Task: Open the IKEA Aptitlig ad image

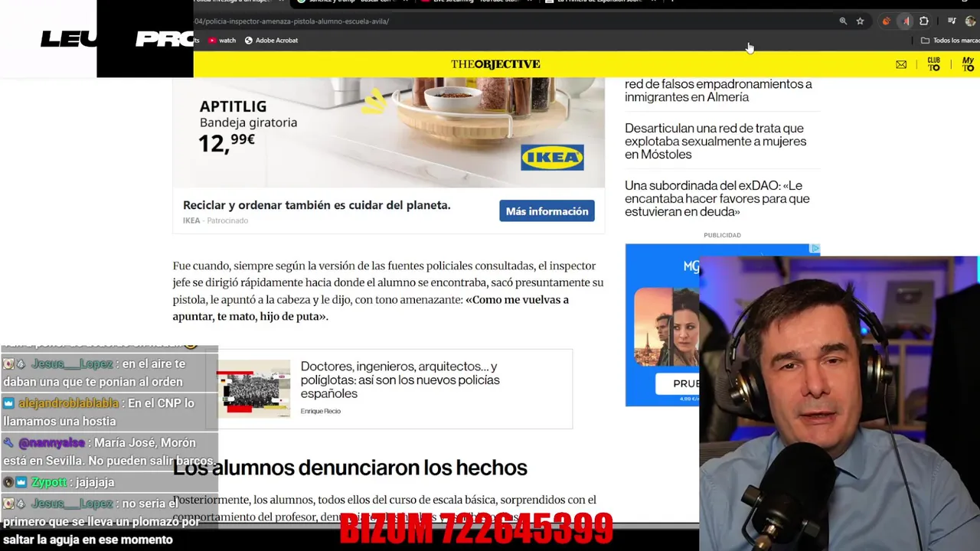Action: click(388, 132)
